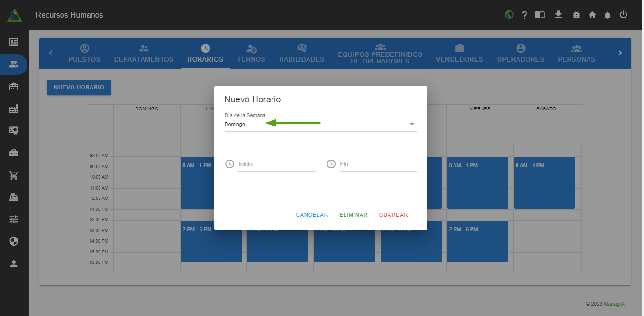Open the bug report icon
This screenshot has height=316, width=644.
(x=576, y=15)
